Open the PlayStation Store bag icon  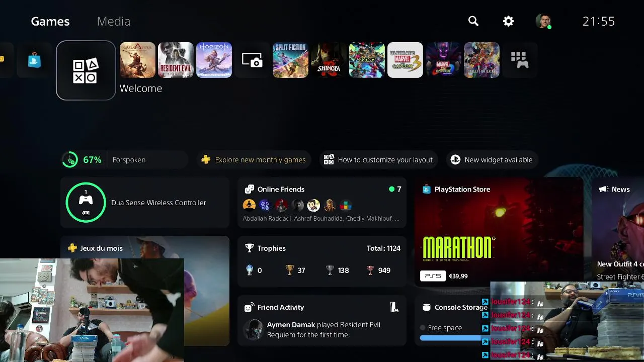click(34, 60)
